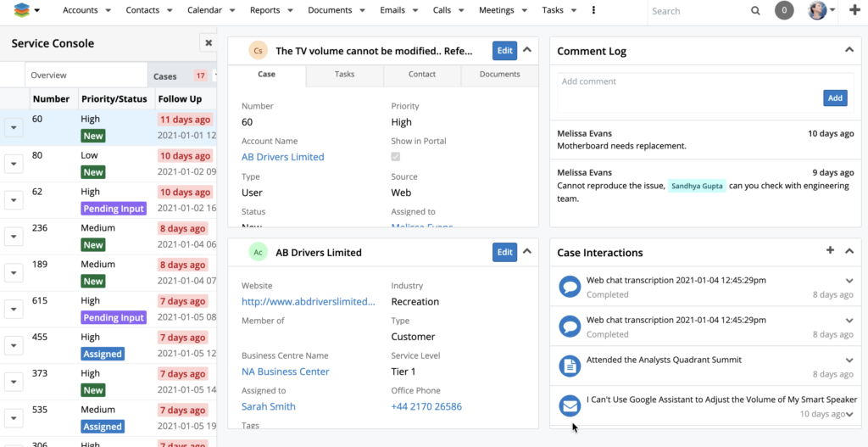868x447 pixels.
Task: Open the Documents menu
Action: 330,10
